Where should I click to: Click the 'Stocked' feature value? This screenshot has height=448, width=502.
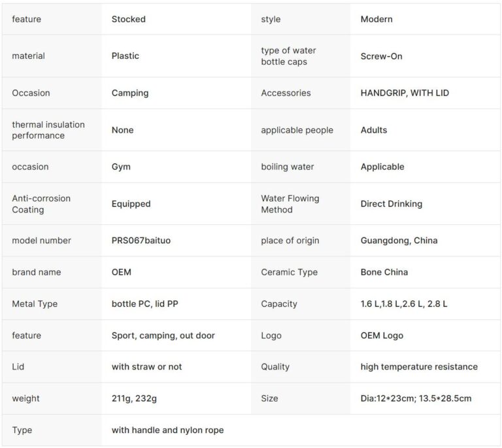pos(129,19)
